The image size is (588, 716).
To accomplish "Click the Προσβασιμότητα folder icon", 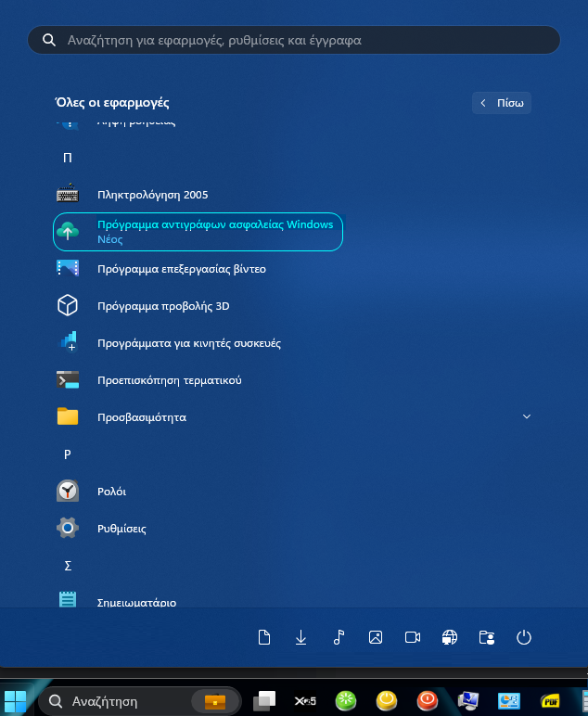I will [68, 416].
